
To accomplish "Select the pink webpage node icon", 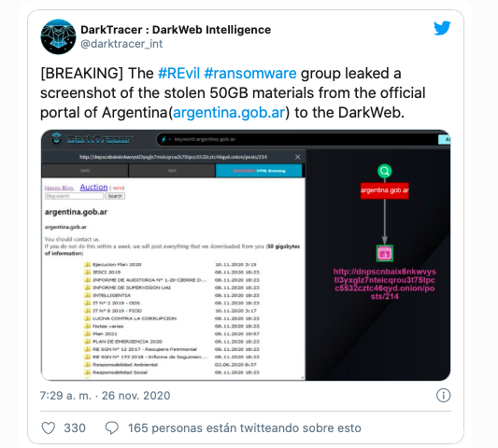I will tap(385, 253).
